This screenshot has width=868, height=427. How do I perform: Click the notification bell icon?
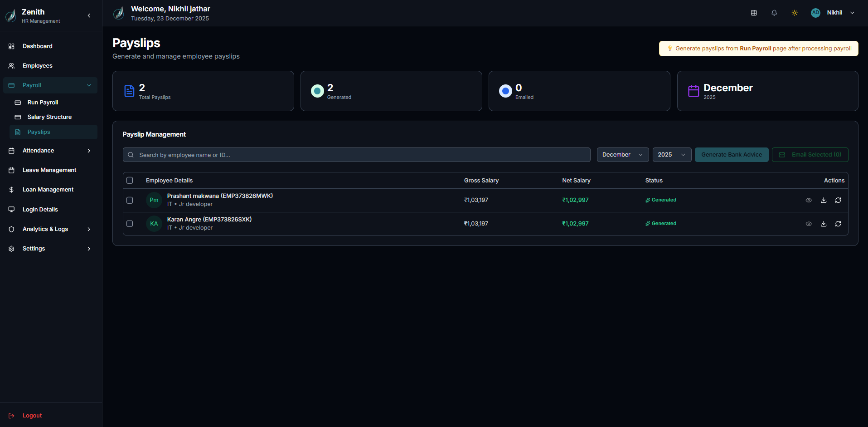(774, 13)
